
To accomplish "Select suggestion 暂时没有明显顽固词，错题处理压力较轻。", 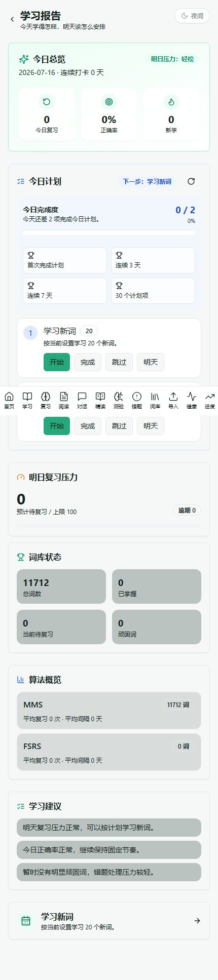I will (x=109, y=872).
